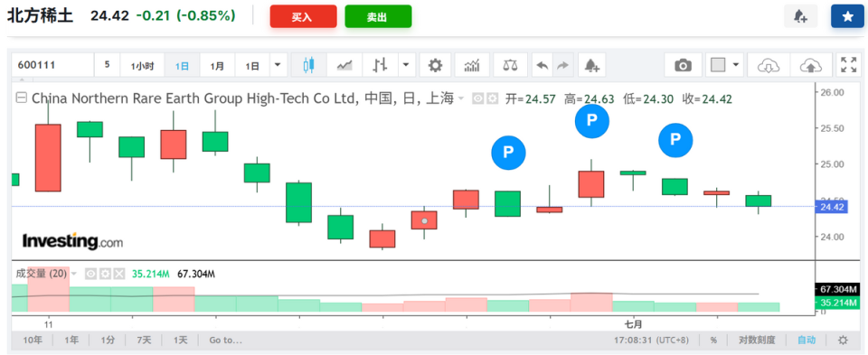Add price alert bell beside sell button
The height and width of the screenshot is (355, 868).
800,16
